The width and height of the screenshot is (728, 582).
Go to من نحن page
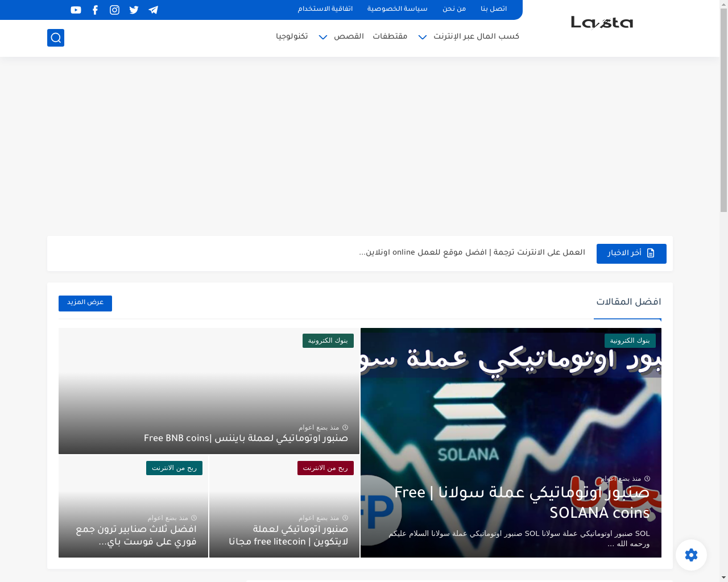[x=454, y=9]
